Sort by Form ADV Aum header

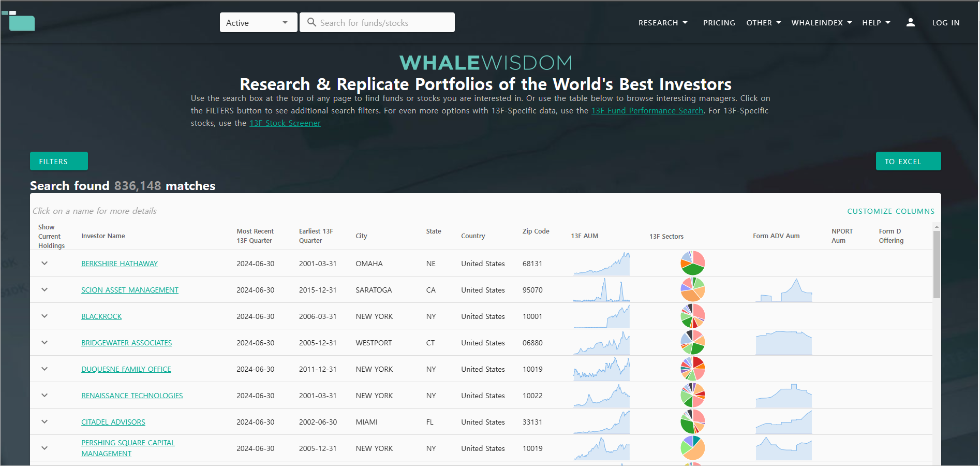pyautogui.click(x=776, y=236)
